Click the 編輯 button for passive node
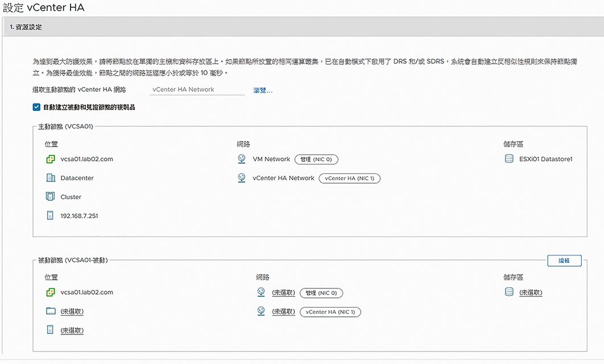The image size is (604, 364). [x=564, y=260]
